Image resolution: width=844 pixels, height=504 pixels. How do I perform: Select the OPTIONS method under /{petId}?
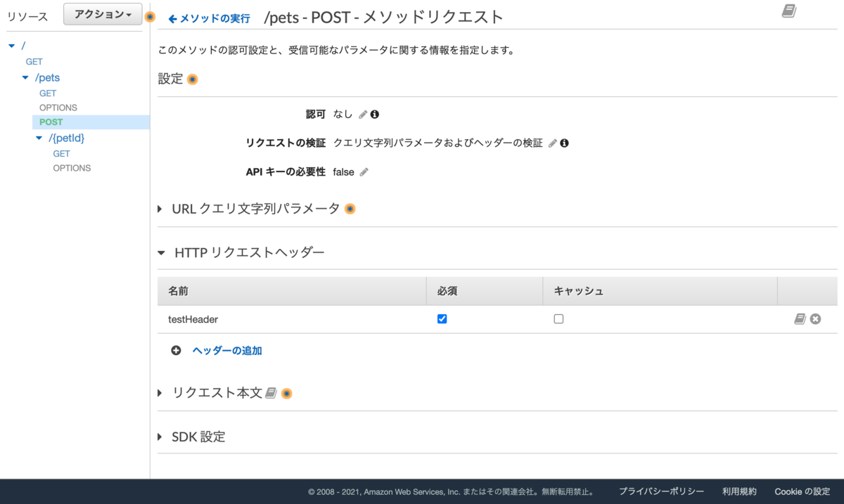(x=72, y=168)
